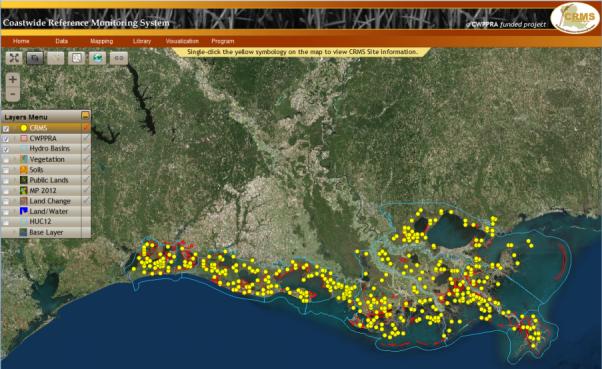The height and width of the screenshot is (369, 602).
Task: Enable the Land/Water layer checkbox
Action: (6, 212)
